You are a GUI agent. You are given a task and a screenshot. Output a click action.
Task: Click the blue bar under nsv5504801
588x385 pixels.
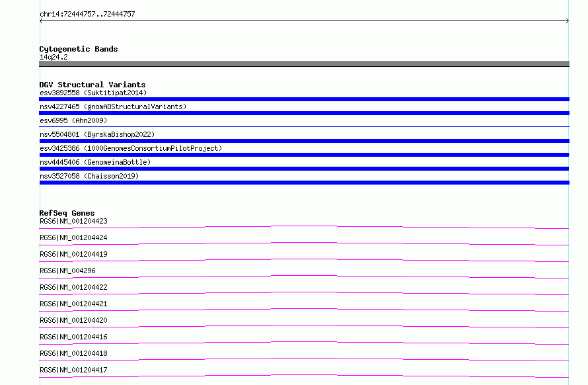(x=304, y=141)
